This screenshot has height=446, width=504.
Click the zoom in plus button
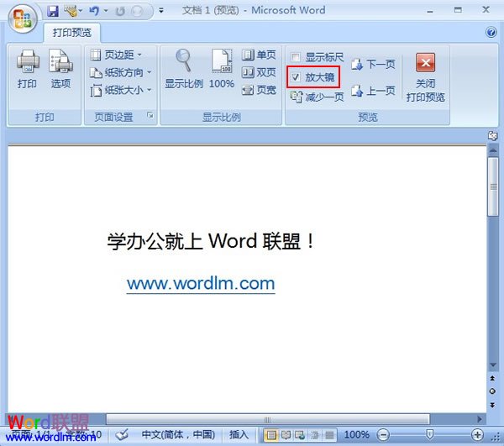[478, 435]
